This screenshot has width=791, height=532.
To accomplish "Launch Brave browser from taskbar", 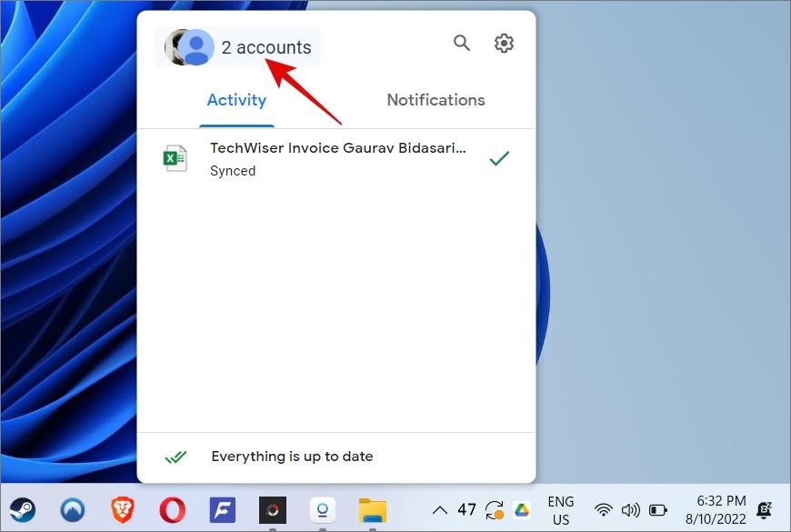I will pos(123,510).
